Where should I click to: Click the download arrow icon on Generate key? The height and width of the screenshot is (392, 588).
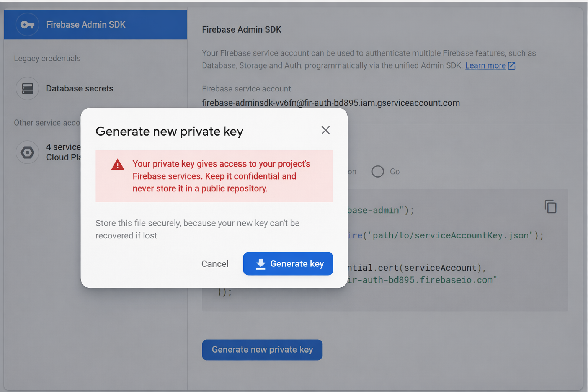(261, 264)
